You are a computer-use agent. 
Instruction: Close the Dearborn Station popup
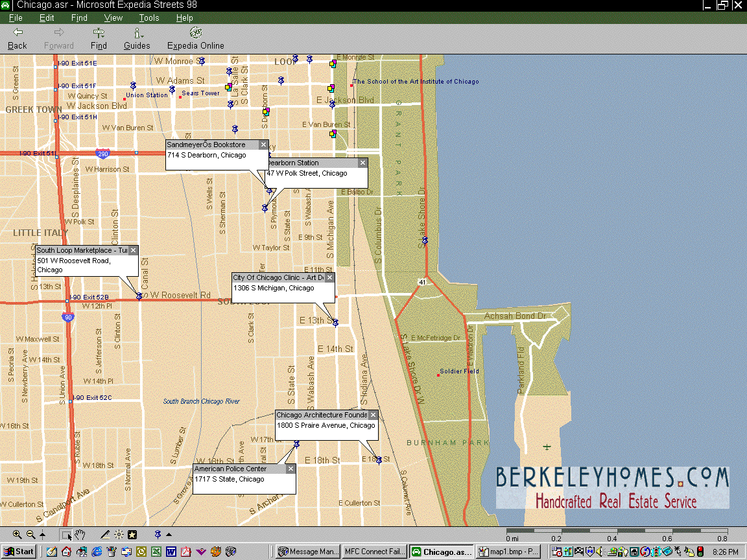[x=362, y=163]
